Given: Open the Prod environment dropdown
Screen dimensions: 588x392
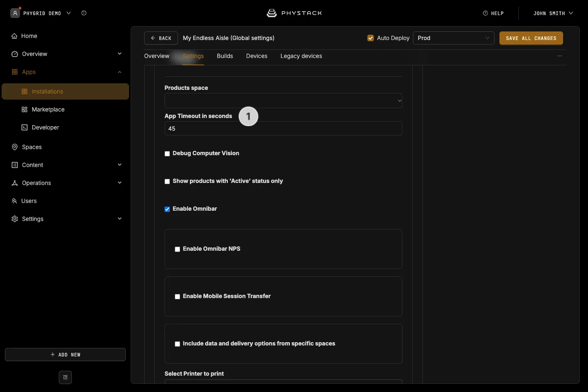Looking at the screenshot, I should [x=454, y=38].
